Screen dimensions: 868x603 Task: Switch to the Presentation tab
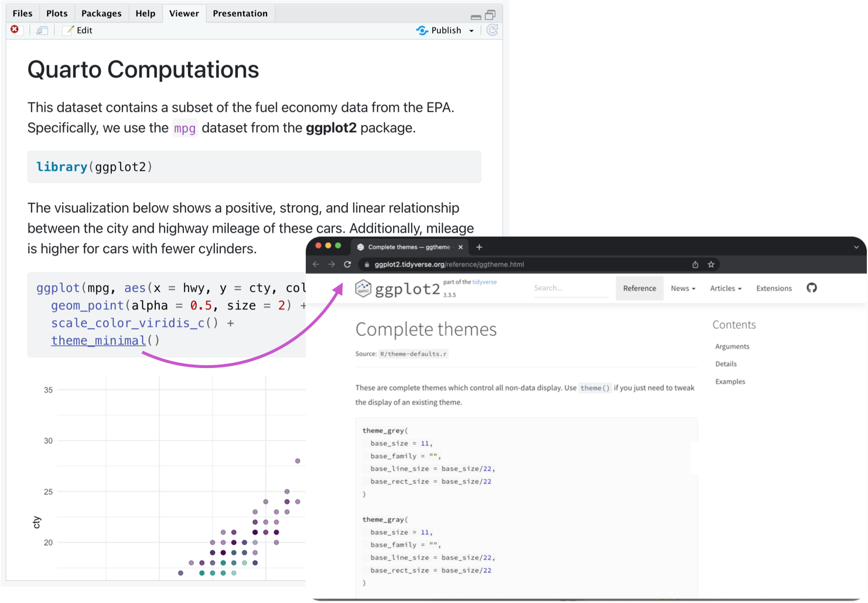[x=240, y=13]
